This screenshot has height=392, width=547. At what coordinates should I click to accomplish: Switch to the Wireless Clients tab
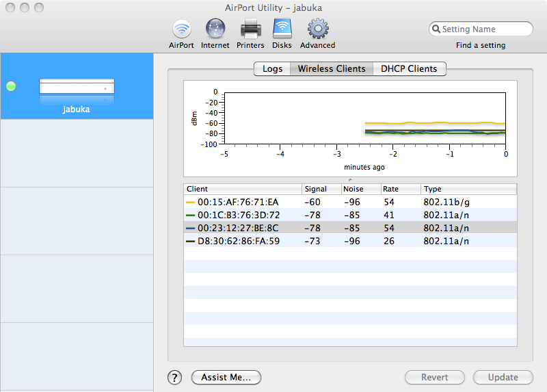pos(332,69)
